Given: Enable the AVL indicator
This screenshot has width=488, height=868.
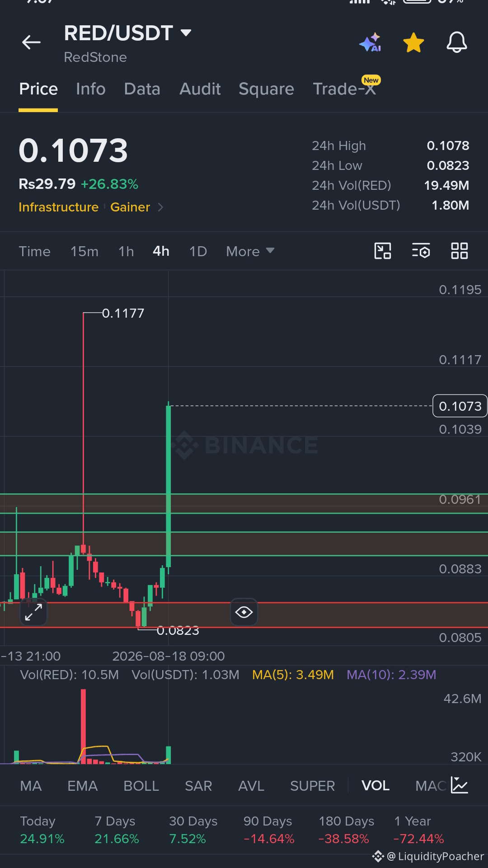Looking at the screenshot, I should pyautogui.click(x=251, y=786).
